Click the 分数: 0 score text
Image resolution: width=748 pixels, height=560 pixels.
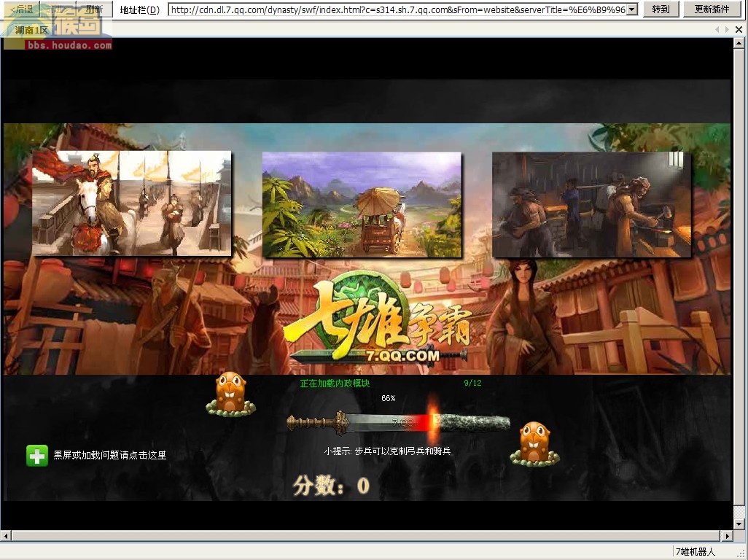click(330, 486)
